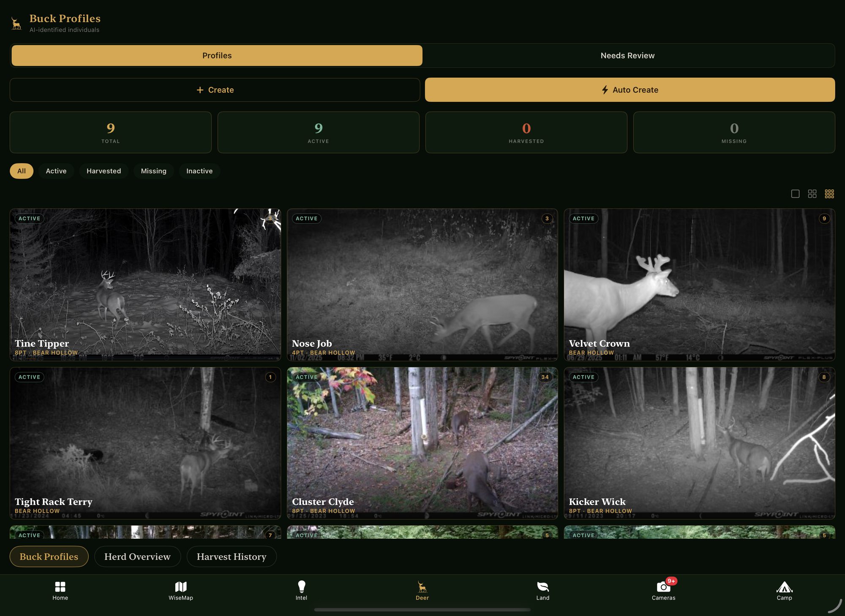Click the Missing count stat card
This screenshot has height=616, width=845.
point(734,132)
